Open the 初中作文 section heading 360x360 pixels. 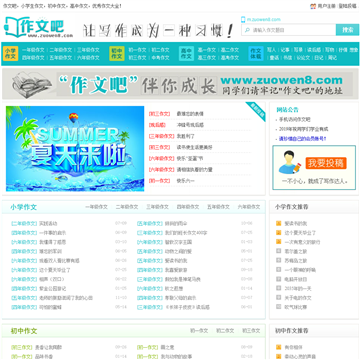23,331
